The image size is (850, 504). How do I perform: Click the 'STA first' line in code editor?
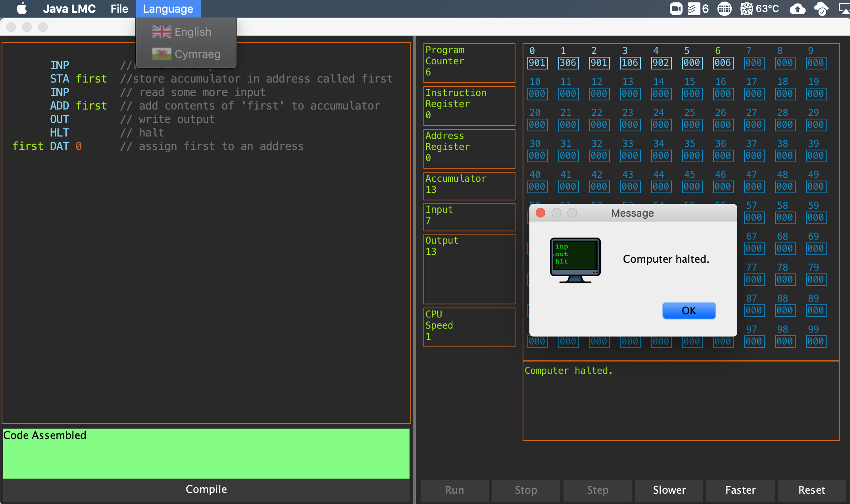pos(79,79)
